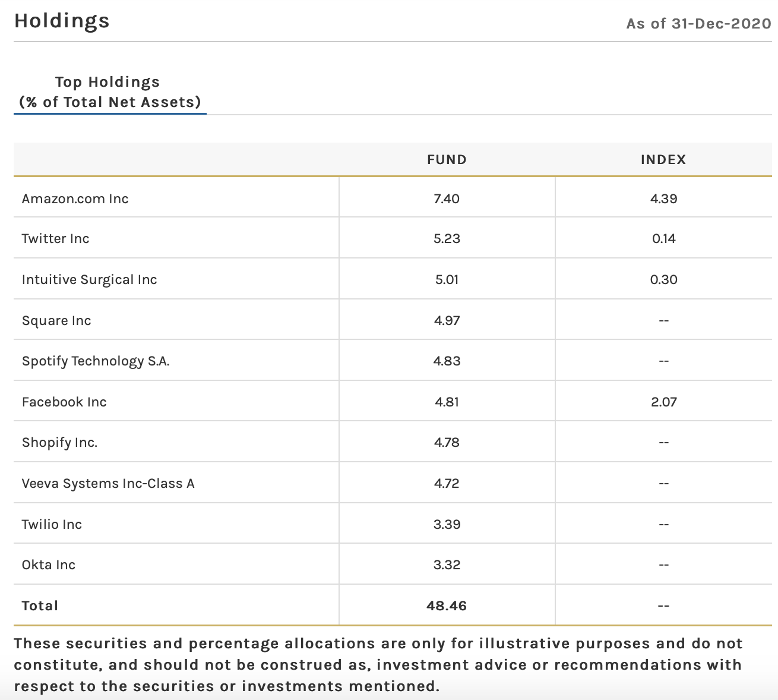Select the Twitter Inc holding name
The image size is (778, 700).
point(56,238)
